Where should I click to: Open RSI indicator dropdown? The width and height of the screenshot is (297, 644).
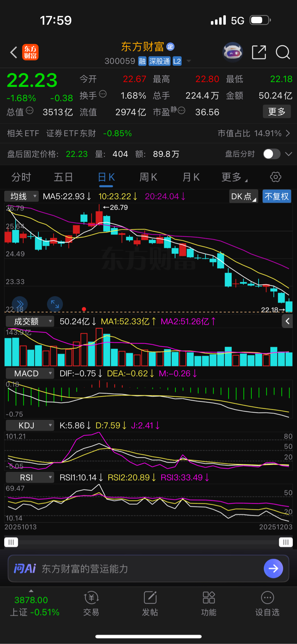30,478
